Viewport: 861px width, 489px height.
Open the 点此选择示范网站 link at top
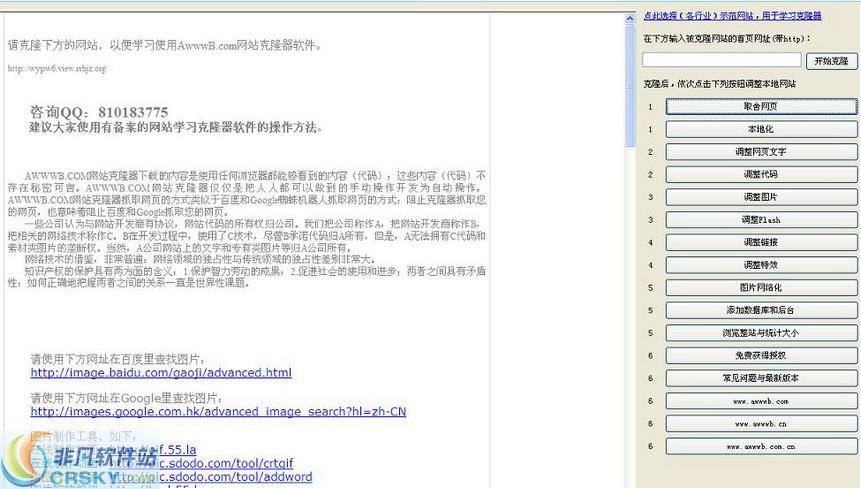point(733,16)
